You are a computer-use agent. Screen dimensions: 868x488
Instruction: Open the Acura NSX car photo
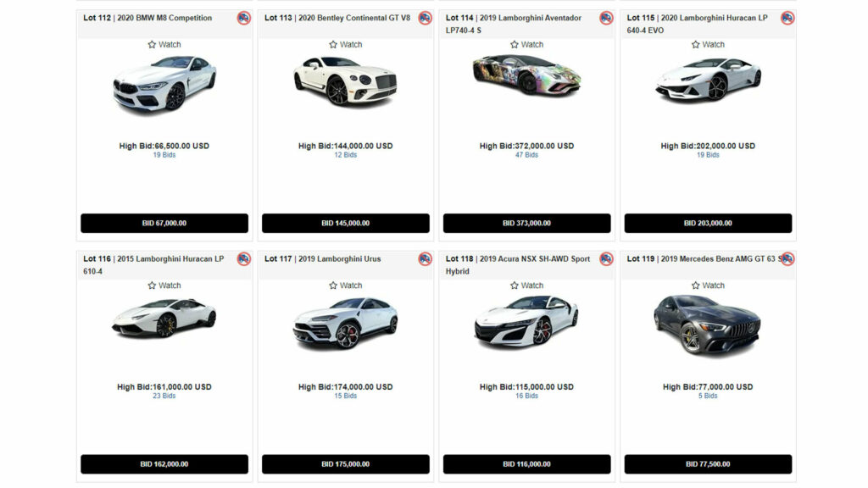[x=526, y=321]
